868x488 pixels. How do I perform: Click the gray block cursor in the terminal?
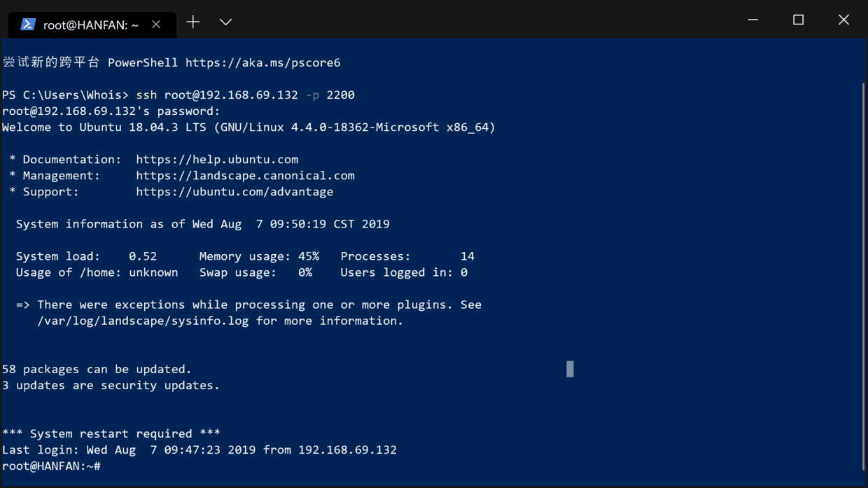tap(570, 369)
